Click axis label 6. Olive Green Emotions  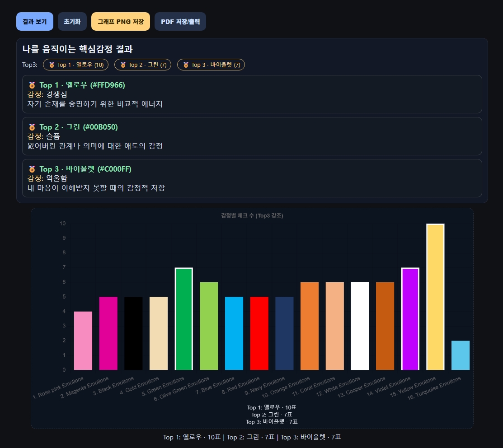coord(182,389)
